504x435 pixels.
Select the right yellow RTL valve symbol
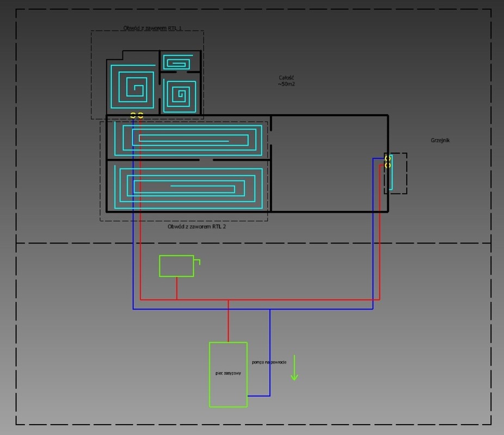(140, 115)
